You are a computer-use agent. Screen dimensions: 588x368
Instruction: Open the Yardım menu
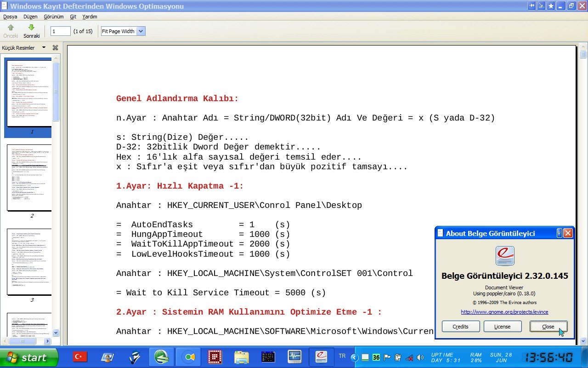tap(90, 17)
